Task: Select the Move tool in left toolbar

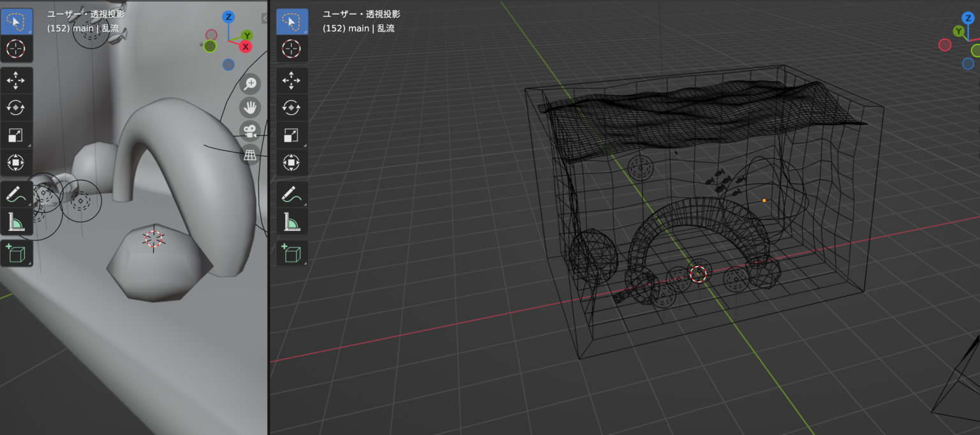Action: point(17,80)
